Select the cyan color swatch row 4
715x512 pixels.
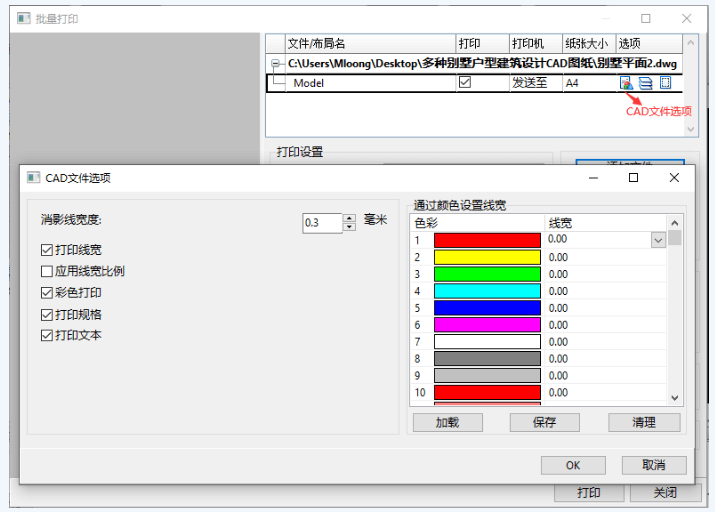487,291
